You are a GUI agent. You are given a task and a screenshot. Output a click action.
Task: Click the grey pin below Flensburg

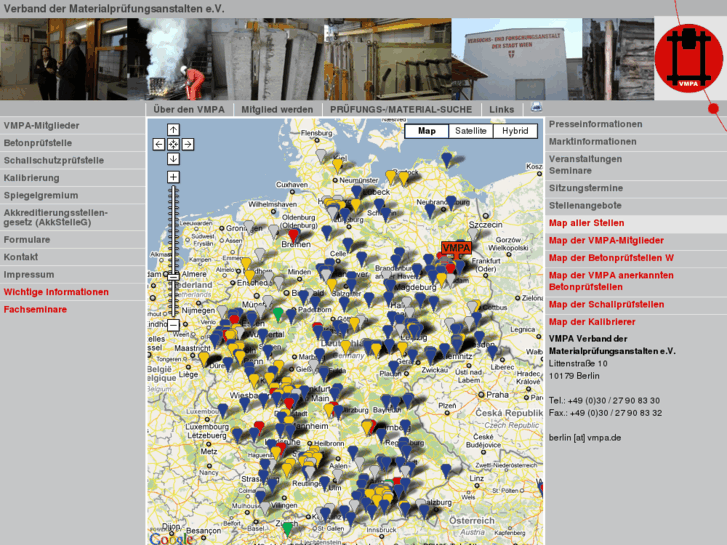tap(321, 155)
